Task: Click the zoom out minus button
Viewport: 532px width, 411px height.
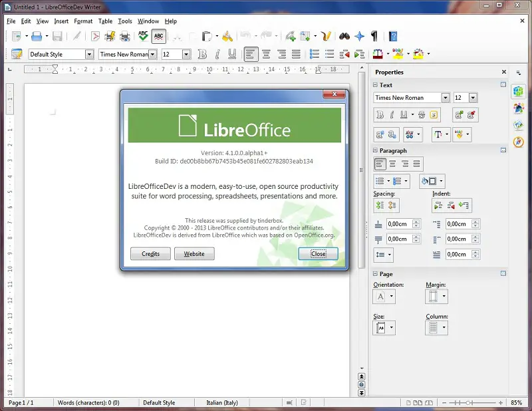Action: click(x=444, y=403)
